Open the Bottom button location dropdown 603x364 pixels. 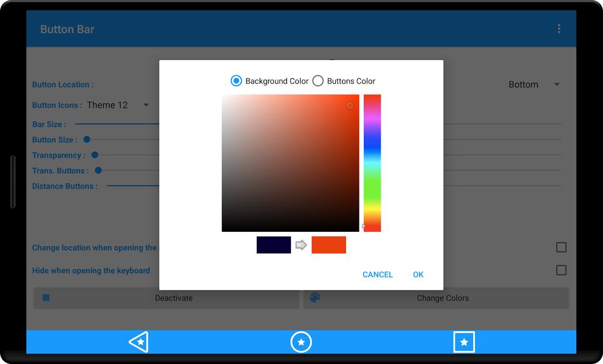534,84
